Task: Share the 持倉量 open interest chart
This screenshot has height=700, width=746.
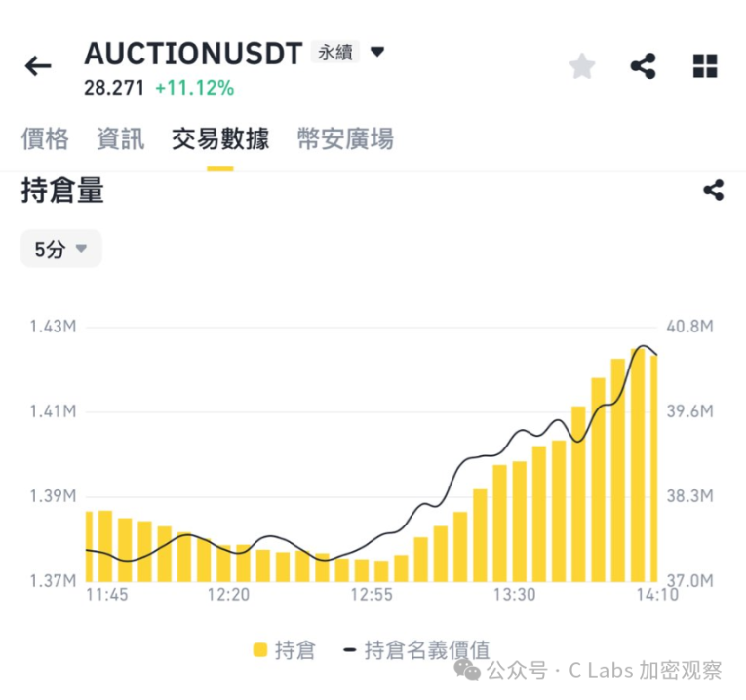Action: click(x=714, y=190)
